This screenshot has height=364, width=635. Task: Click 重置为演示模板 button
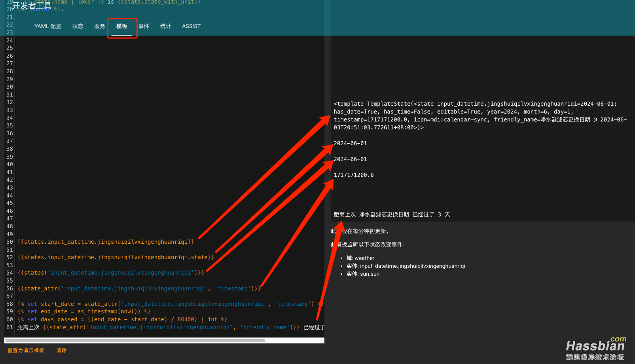[x=26, y=351]
